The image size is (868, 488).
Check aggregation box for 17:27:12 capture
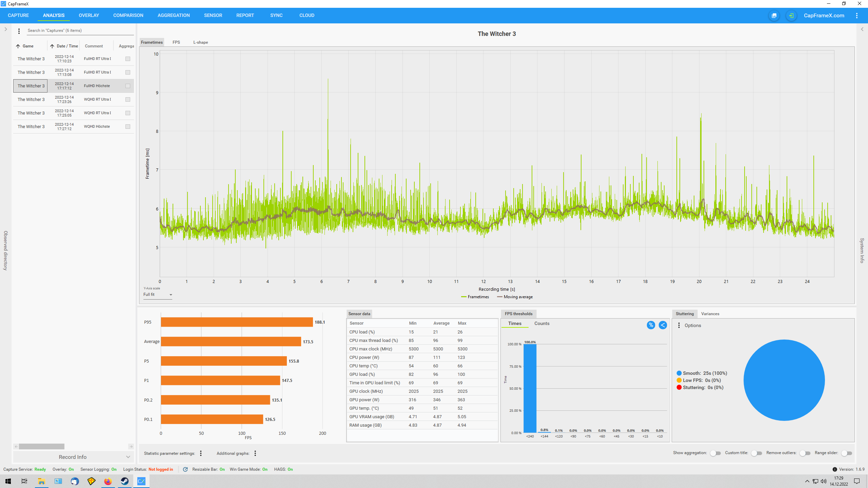tap(128, 127)
